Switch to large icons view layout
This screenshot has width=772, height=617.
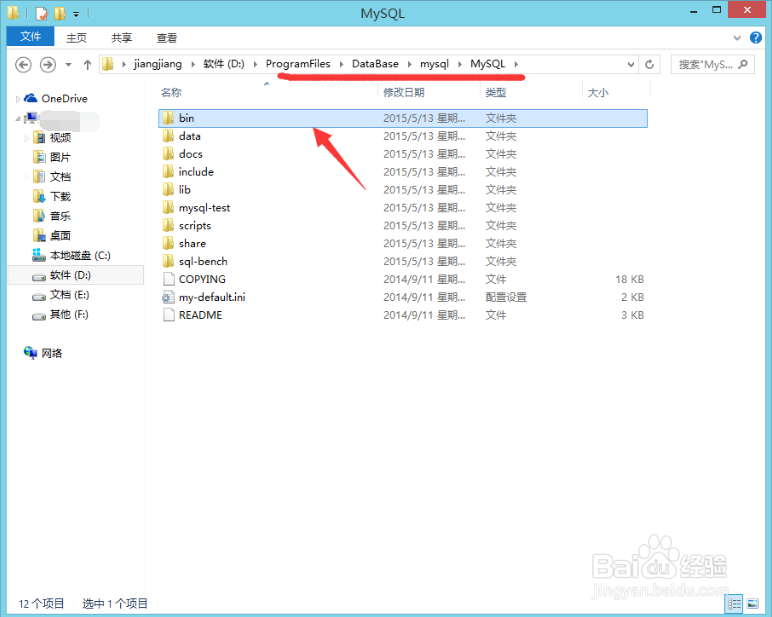[752, 603]
